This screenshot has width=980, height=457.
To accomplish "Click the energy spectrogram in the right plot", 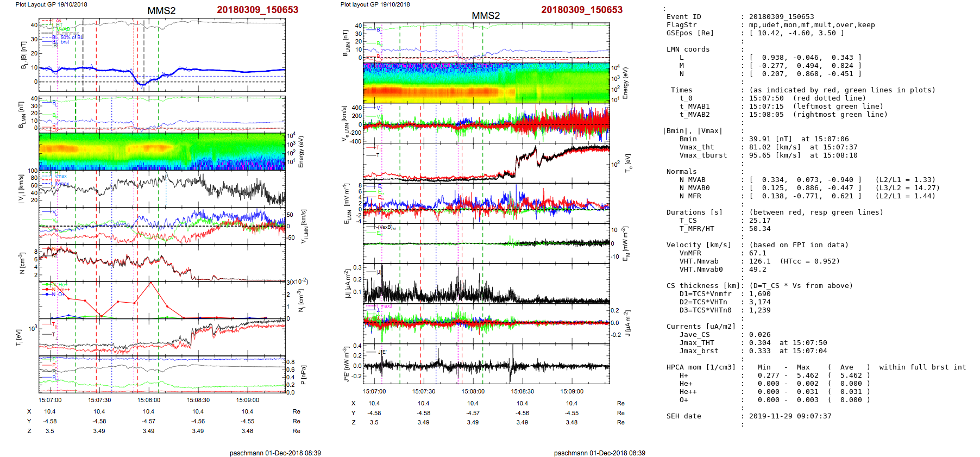I will coord(486,83).
